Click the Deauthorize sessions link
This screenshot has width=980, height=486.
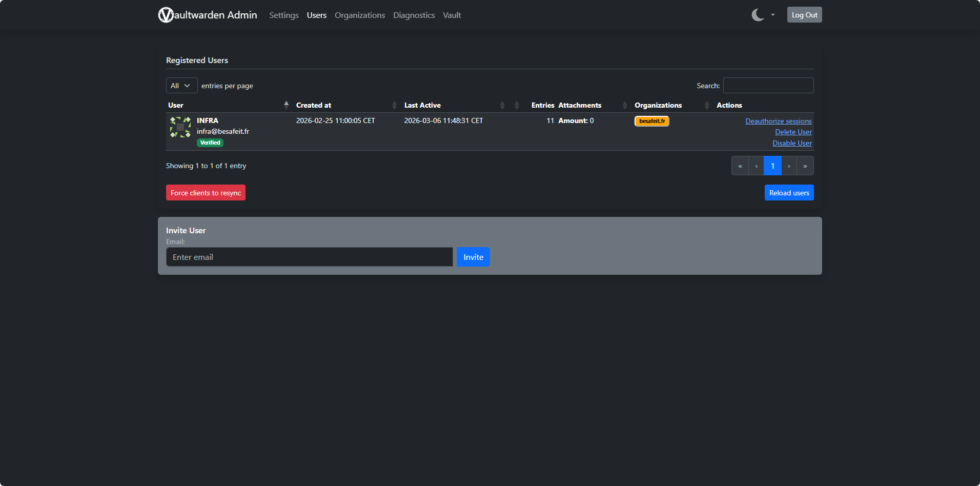778,121
